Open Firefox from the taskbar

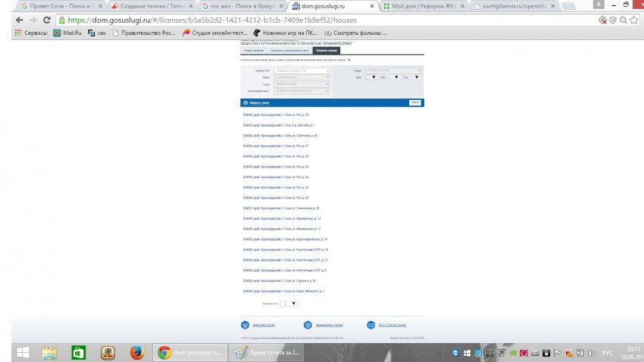[137, 352]
